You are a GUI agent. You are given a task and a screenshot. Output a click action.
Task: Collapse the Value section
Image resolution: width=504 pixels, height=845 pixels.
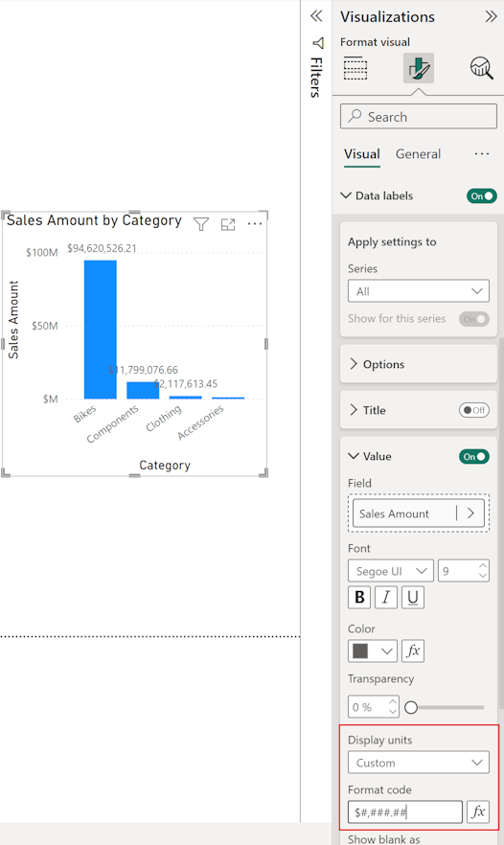tap(354, 456)
